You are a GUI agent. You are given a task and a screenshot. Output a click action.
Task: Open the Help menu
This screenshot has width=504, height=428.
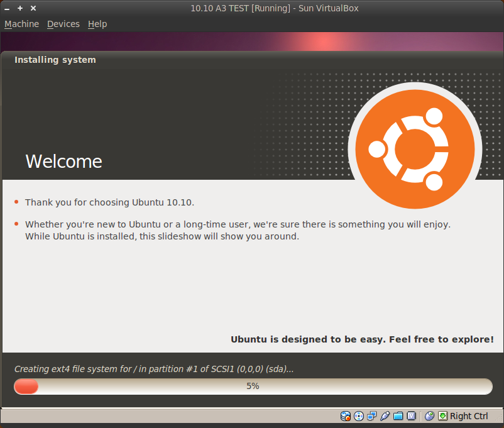[97, 24]
